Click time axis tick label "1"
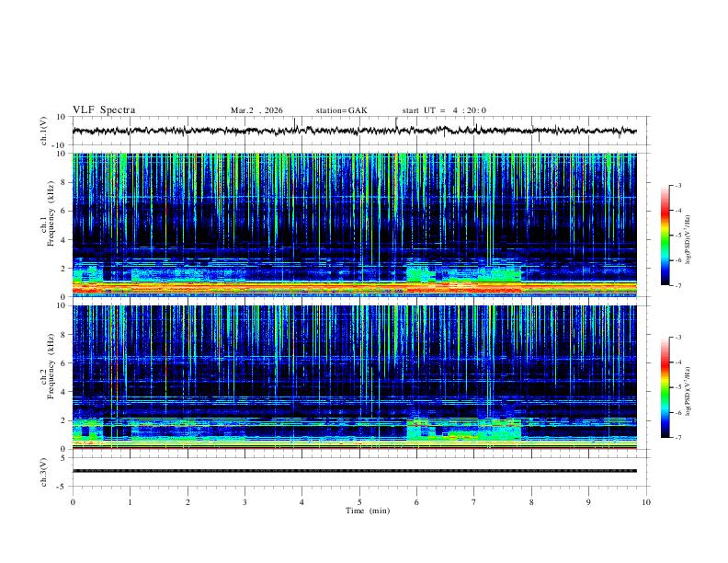The width and height of the screenshot is (728, 563). [131, 502]
